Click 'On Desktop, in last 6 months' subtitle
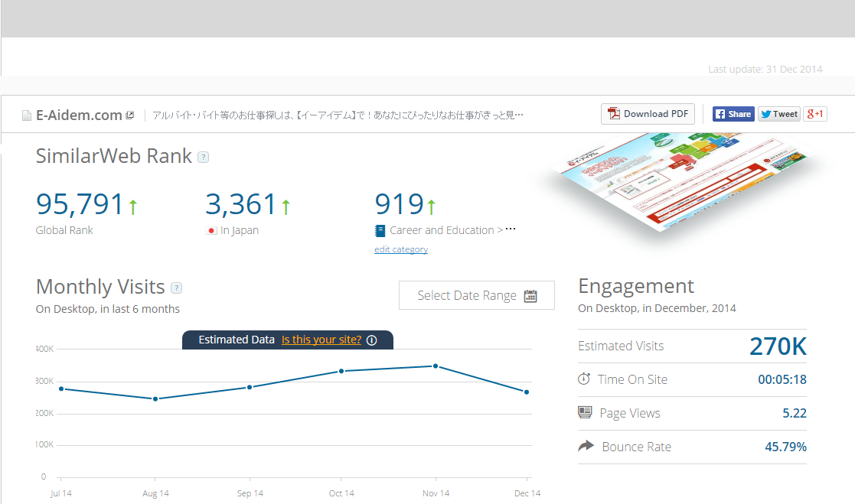Screen dimensions: 855x504 (x=107, y=309)
